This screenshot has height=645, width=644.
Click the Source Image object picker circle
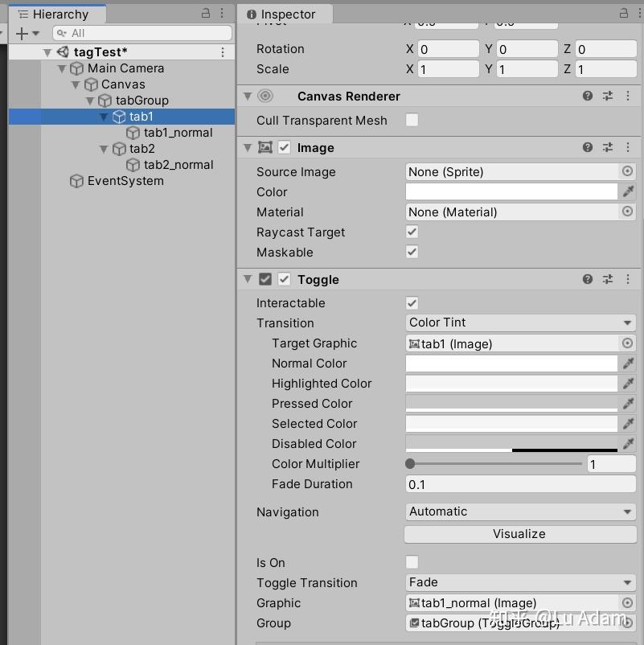(x=628, y=171)
